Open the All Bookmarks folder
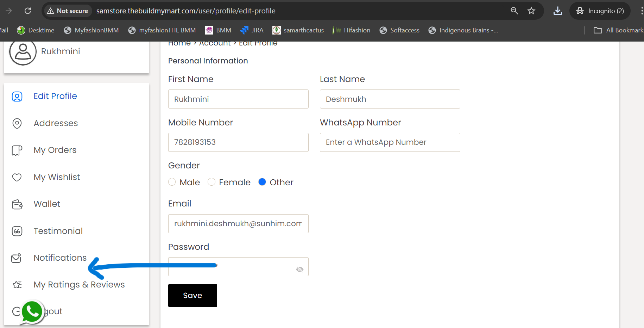Image resolution: width=644 pixels, height=328 pixels. click(x=618, y=30)
